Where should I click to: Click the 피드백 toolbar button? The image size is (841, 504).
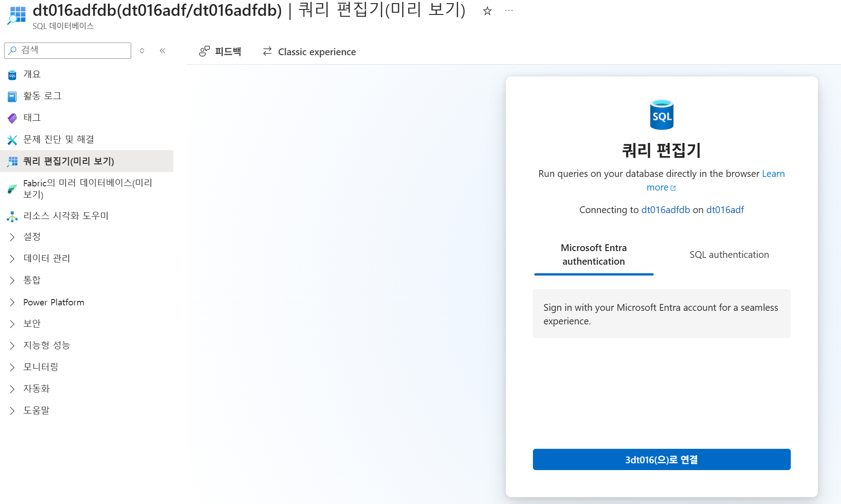point(220,52)
